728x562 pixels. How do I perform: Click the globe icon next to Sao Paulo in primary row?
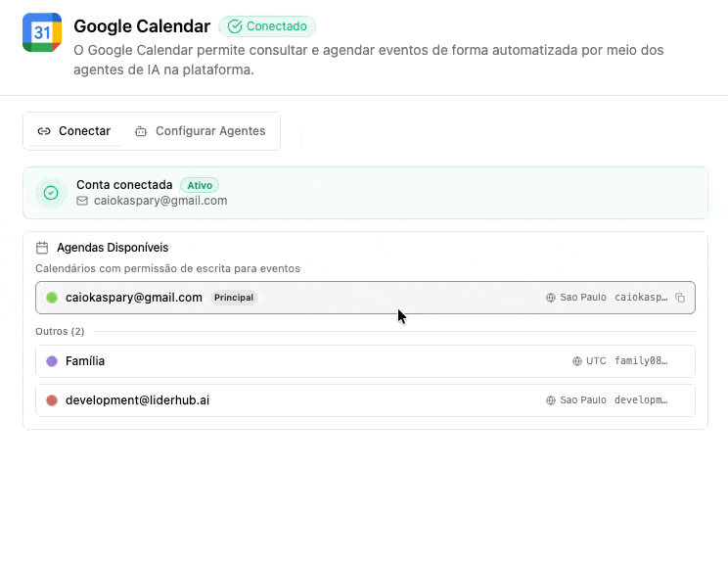[x=551, y=298]
